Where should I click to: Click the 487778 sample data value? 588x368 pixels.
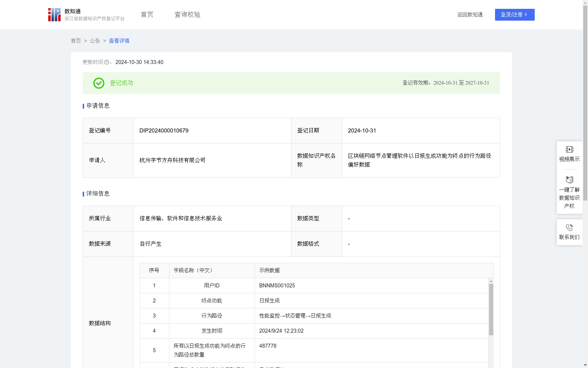pyautogui.click(x=268, y=346)
